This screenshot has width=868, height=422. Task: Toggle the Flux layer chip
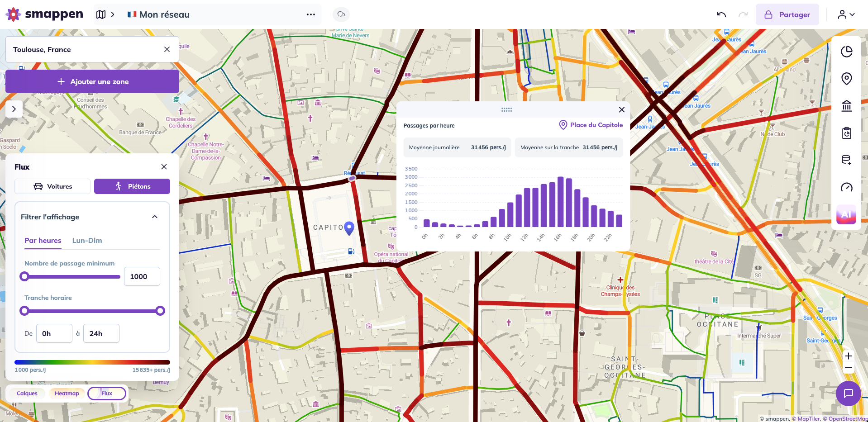click(x=107, y=394)
